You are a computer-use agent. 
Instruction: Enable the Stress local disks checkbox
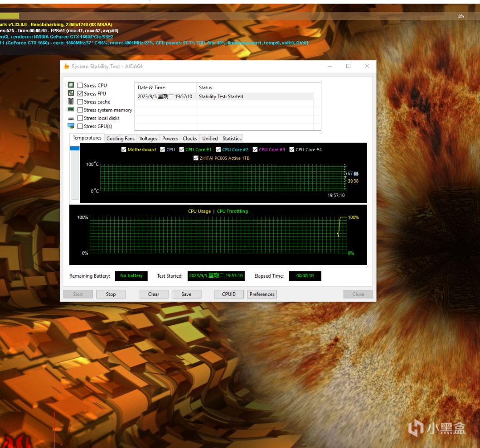[x=80, y=118]
